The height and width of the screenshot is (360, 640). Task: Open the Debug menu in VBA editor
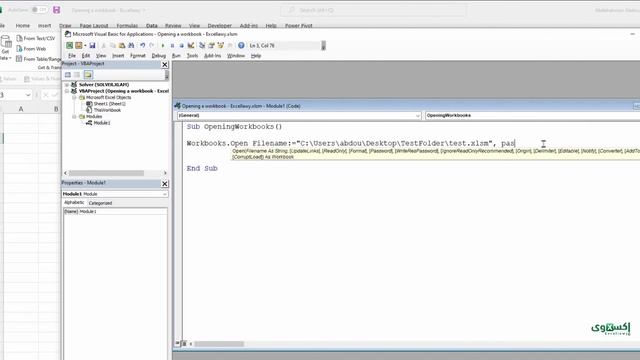[x=158, y=56]
